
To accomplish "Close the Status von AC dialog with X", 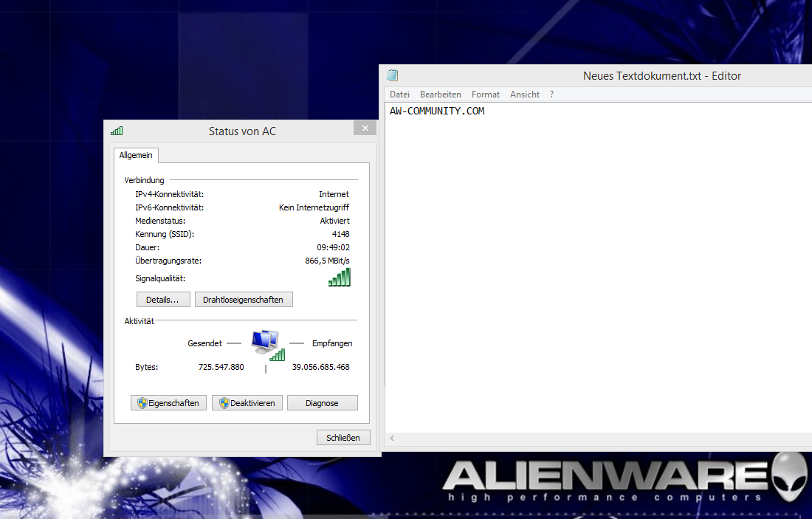I will 365,128.
